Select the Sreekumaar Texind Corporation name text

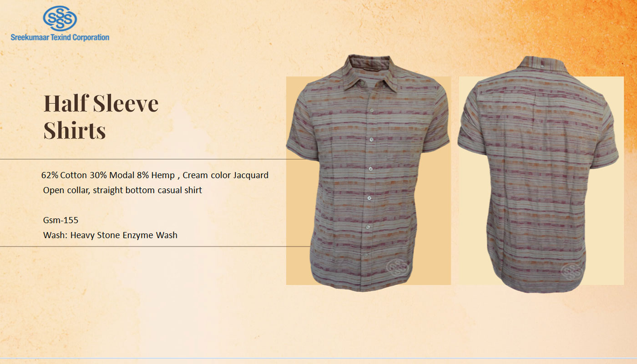coord(60,38)
